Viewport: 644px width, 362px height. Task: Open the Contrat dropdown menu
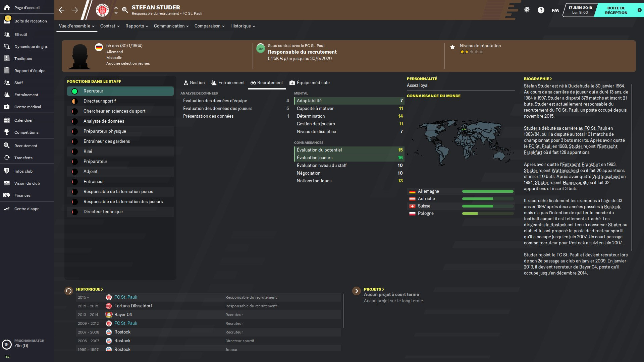[110, 26]
